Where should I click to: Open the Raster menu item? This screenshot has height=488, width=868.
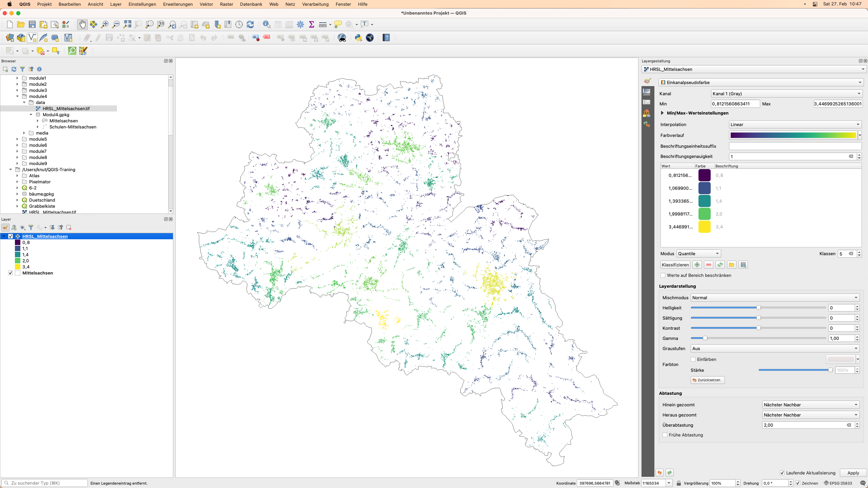[x=226, y=4]
